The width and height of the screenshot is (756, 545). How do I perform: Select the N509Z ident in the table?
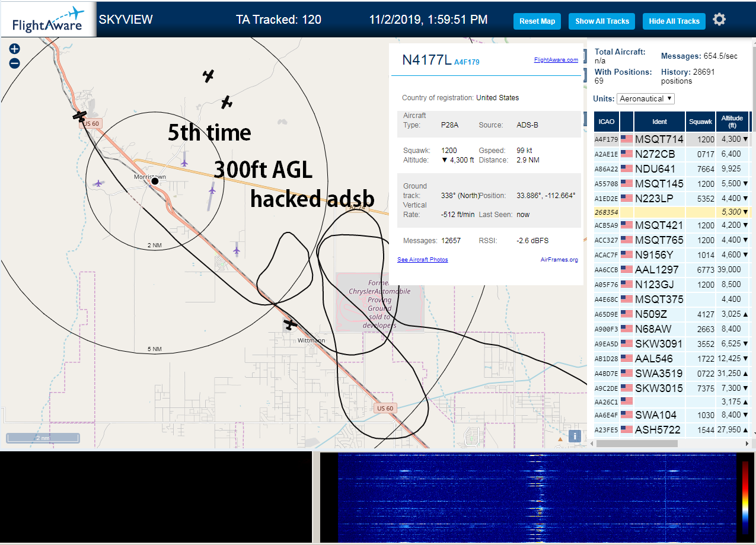(x=651, y=314)
